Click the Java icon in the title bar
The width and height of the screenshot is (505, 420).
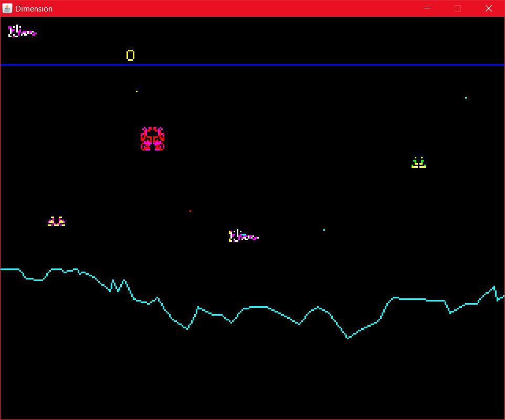[x=7, y=8]
